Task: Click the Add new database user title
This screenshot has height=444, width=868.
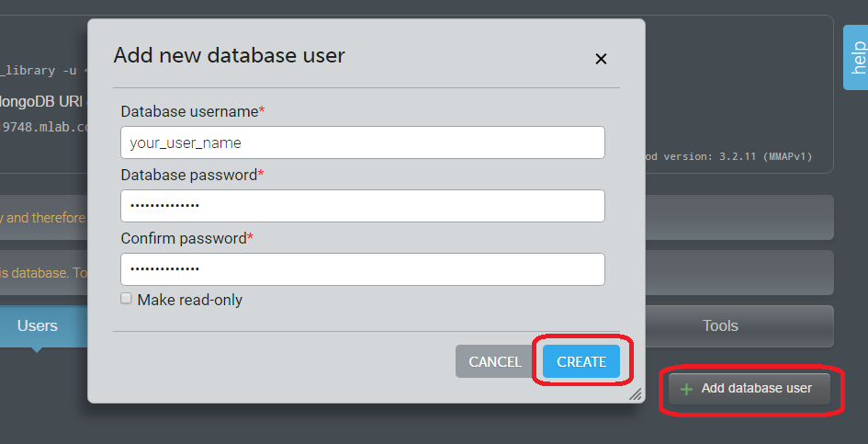Action: (229, 55)
